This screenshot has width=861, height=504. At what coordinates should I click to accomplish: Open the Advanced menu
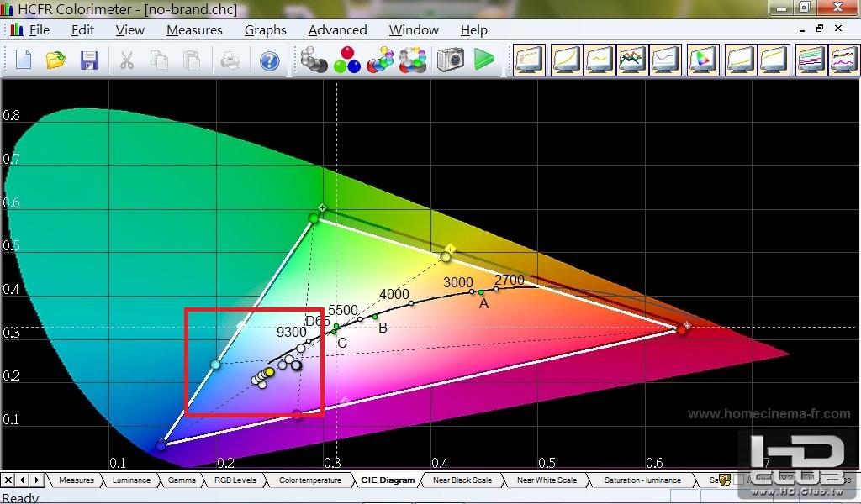point(337,29)
